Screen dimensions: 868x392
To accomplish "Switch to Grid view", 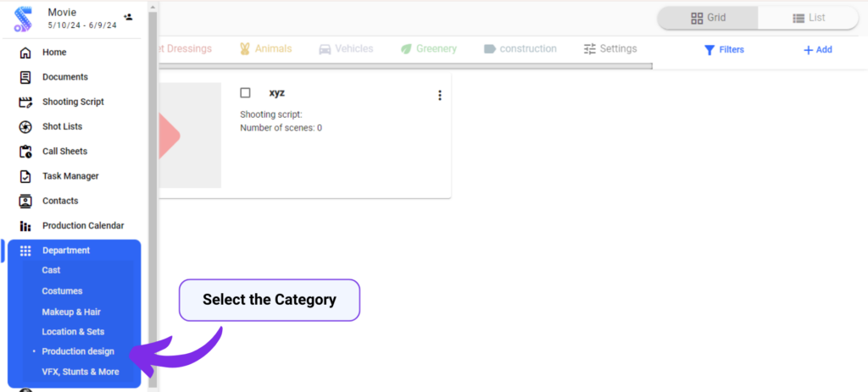I will point(708,18).
